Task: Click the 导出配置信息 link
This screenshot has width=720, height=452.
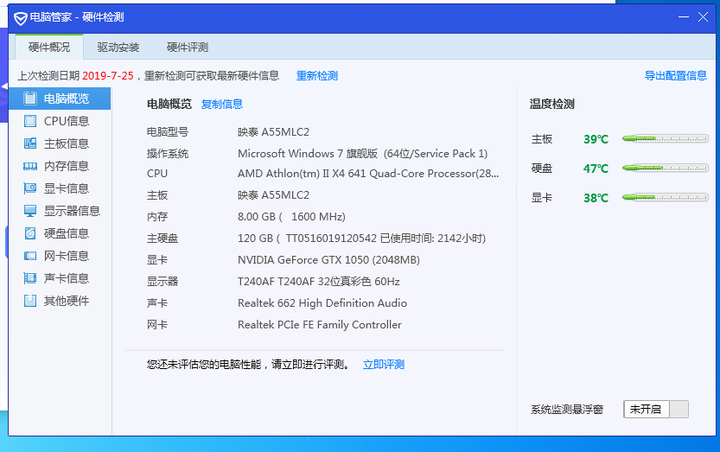Action: click(675, 76)
